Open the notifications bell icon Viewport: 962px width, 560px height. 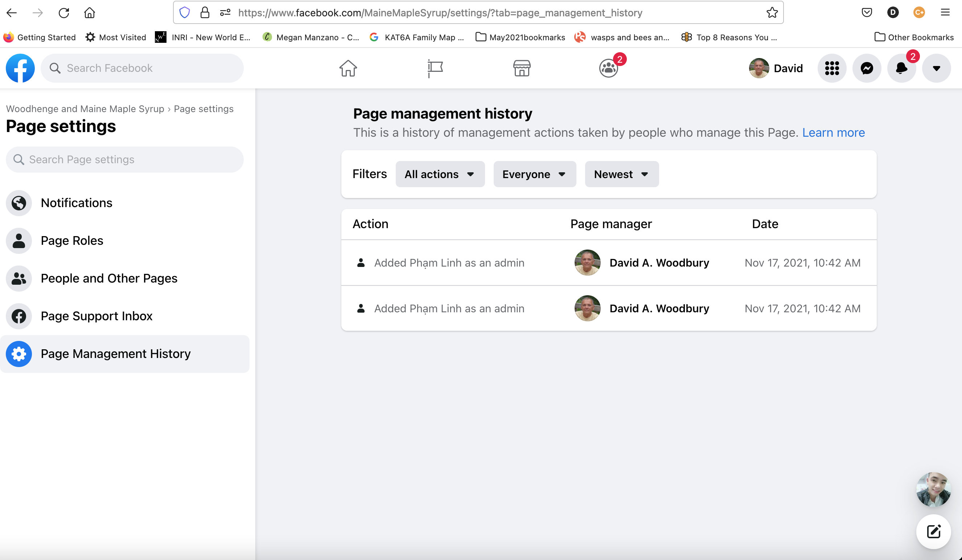(901, 68)
